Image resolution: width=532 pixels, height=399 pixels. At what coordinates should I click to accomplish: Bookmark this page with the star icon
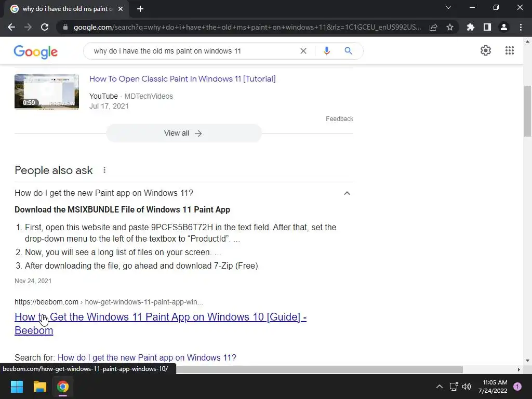pyautogui.click(x=449, y=27)
